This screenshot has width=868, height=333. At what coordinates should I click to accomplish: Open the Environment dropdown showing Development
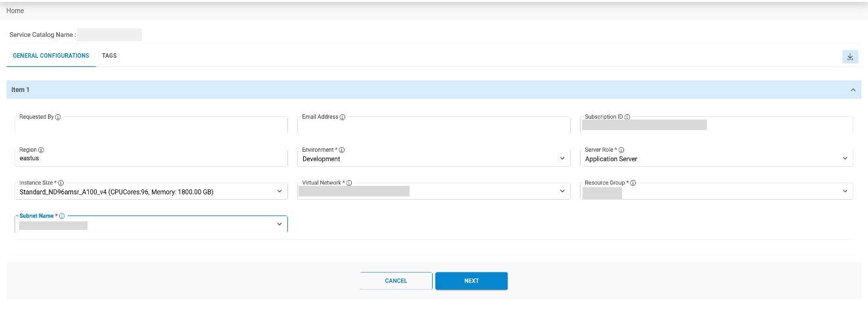pos(434,158)
